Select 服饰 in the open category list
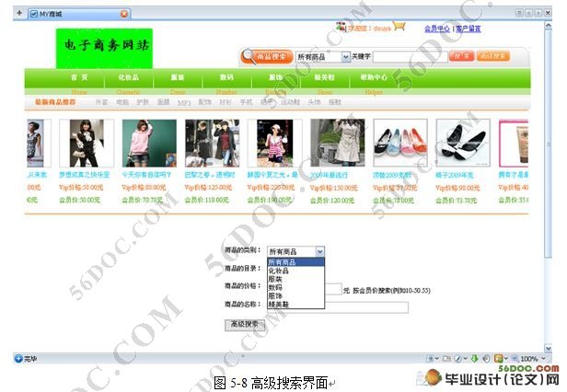Image resolution: width=567 pixels, height=392 pixels. click(x=295, y=295)
